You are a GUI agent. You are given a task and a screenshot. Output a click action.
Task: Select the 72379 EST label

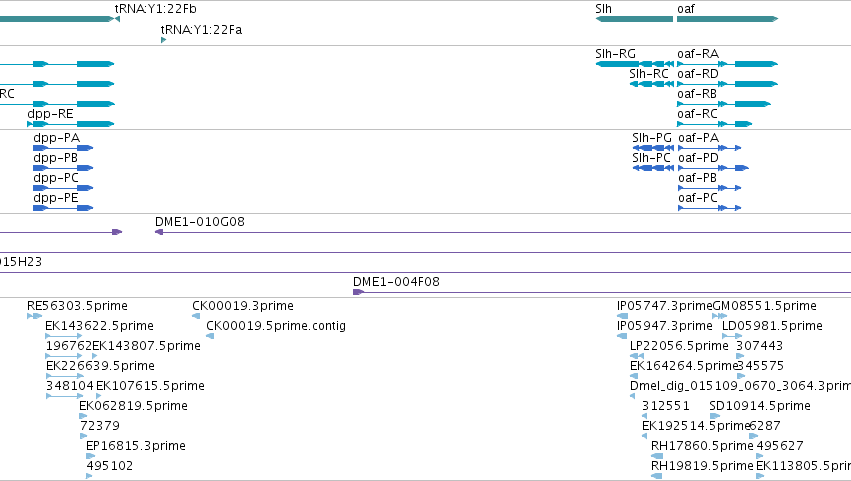point(100,427)
